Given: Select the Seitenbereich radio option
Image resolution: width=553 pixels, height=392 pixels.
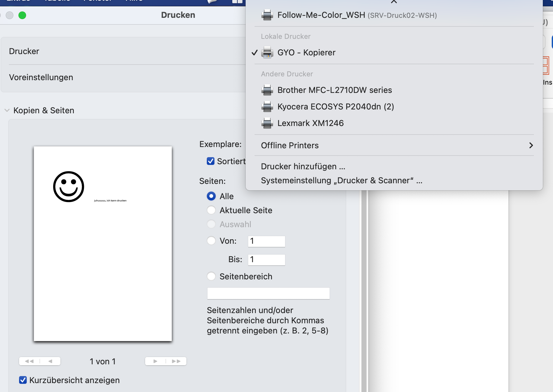Looking at the screenshot, I should (x=211, y=276).
